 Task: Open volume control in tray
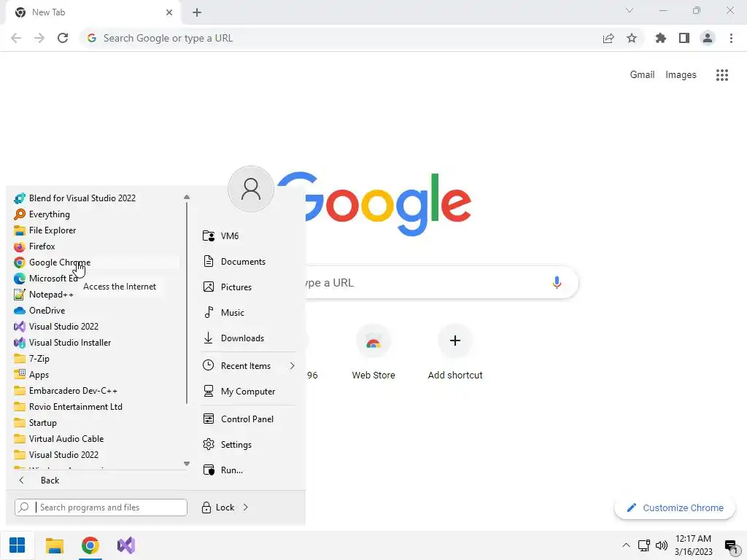(661, 545)
